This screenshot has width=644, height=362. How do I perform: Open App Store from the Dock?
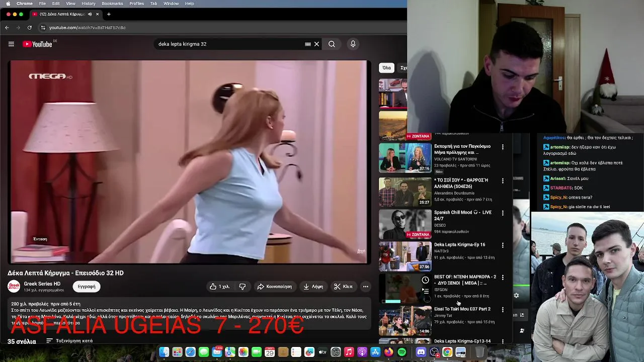[x=375, y=352]
